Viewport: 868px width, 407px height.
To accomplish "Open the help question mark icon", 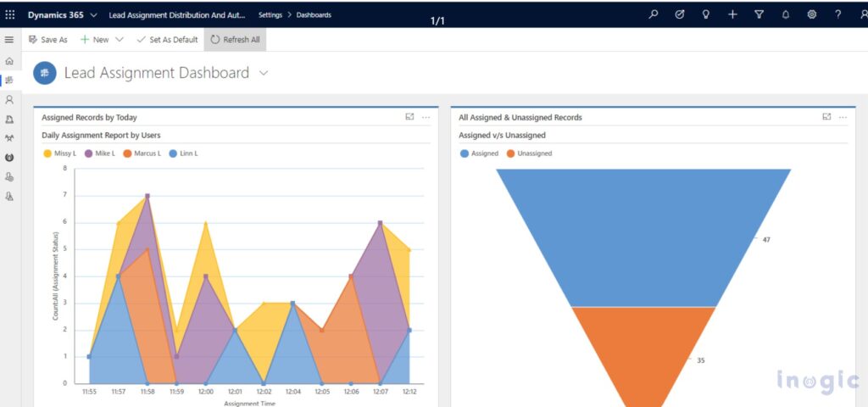I will pyautogui.click(x=838, y=15).
